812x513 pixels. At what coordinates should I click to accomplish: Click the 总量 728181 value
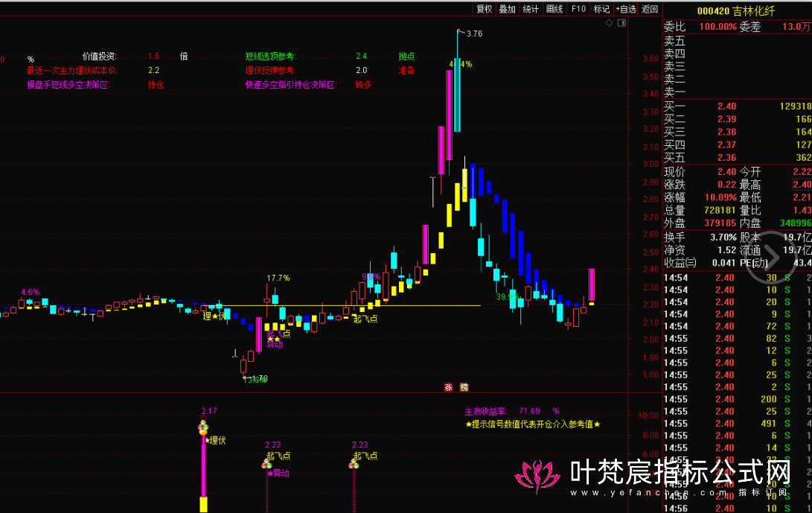[x=720, y=211]
